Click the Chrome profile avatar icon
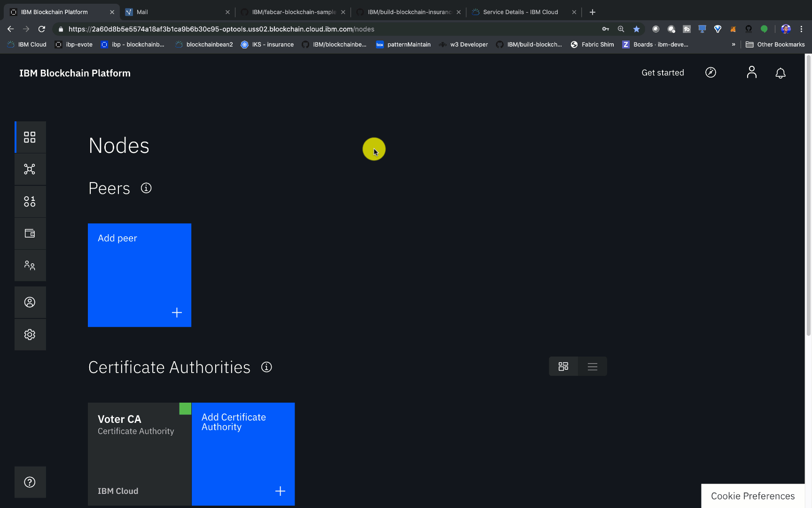The height and width of the screenshot is (508, 812). 786,29
